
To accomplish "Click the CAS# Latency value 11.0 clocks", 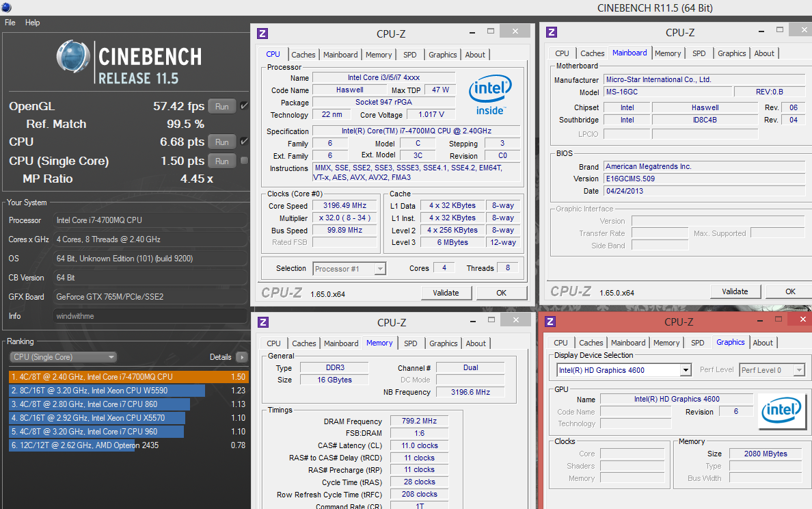I will [x=419, y=446].
